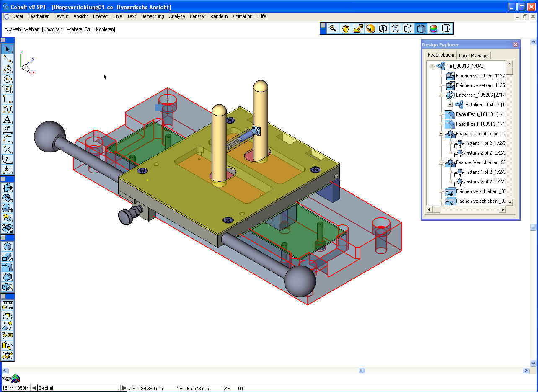Activate the orange sphere rotate view tool
Image resolution: width=538 pixels, height=392 pixels.
coord(370,28)
